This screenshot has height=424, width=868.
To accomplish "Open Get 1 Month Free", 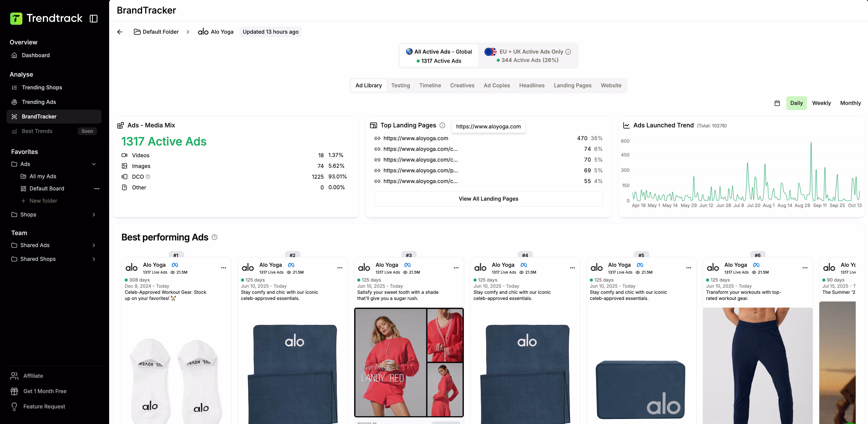I will (45, 391).
